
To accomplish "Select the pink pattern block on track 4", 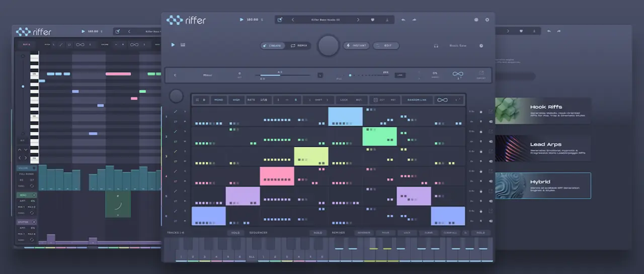I will [277, 176].
